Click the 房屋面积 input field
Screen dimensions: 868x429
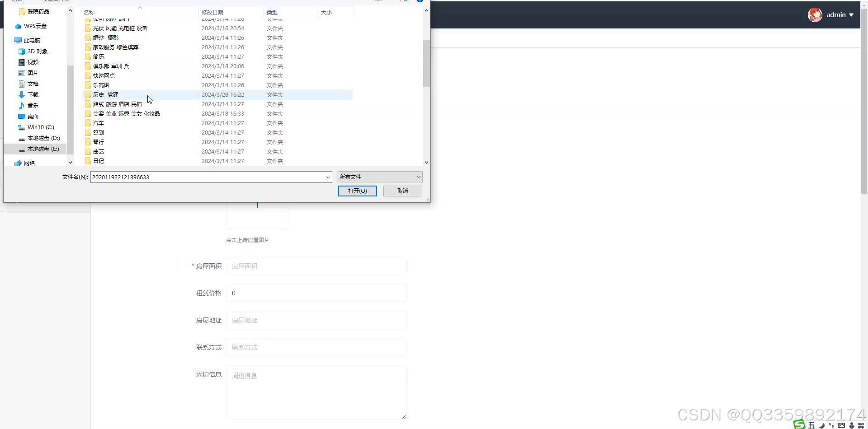pos(316,266)
